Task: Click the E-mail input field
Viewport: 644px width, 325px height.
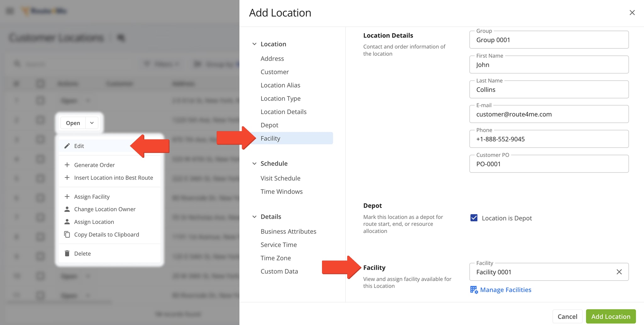Action: click(549, 114)
